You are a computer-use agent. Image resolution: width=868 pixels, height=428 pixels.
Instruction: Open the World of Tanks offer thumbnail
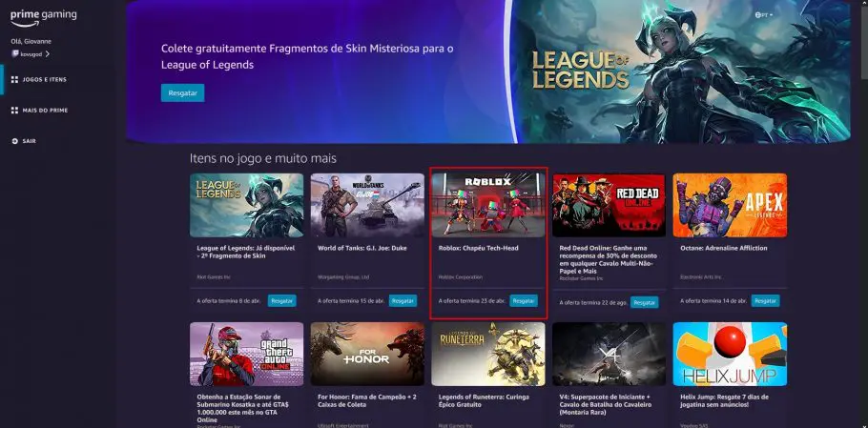pos(367,205)
